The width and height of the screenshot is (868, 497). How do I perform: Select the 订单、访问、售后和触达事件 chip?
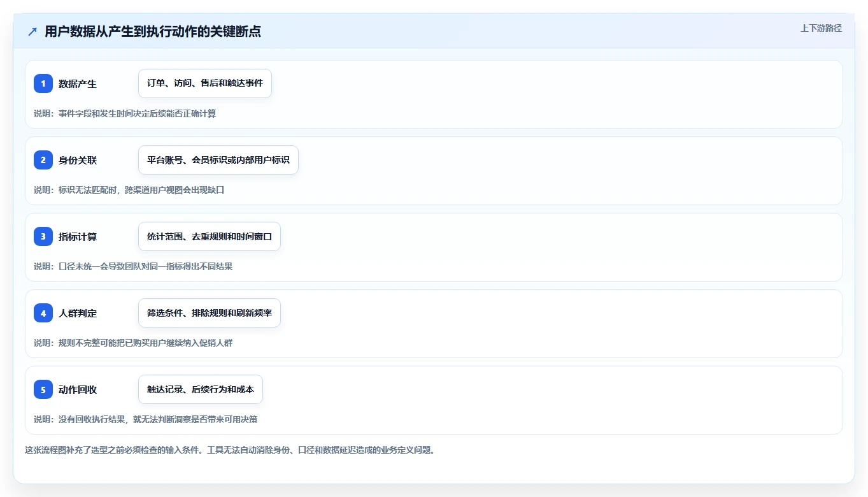pyautogui.click(x=205, y=83)
